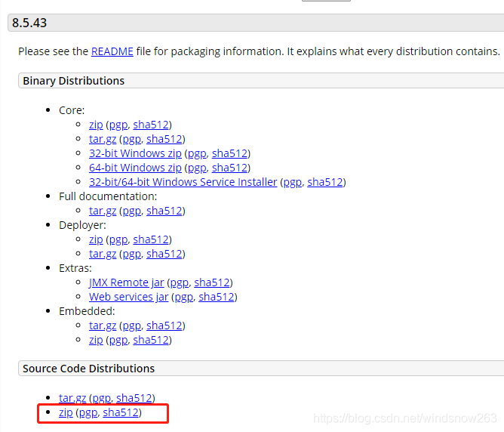Screen dimensions: 504x432
Task: Download Deployer tar.gz
Action: pyautogui.click(x=103, y=254)
